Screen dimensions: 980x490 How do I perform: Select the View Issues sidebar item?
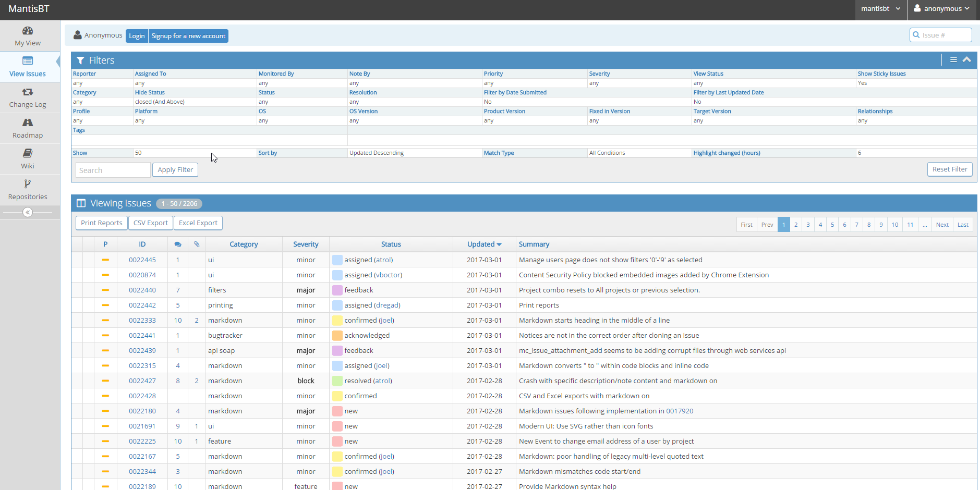[x=28, y=67]
